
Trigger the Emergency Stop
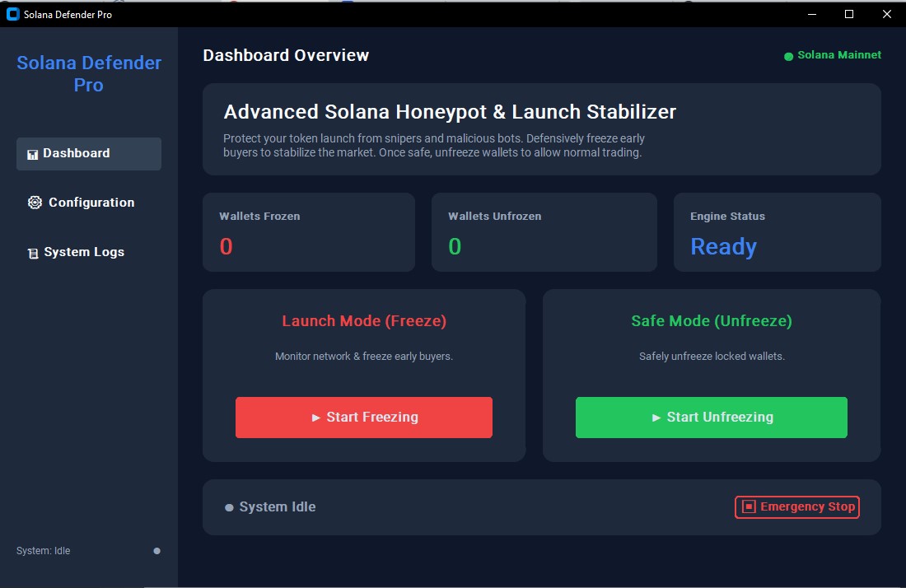[x=796, y=506]
